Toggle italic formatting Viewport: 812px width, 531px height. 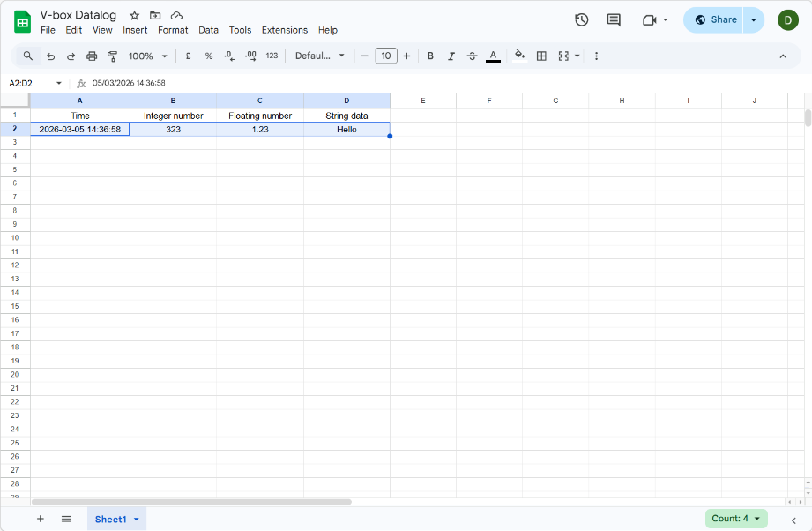(x=451, y=56)
